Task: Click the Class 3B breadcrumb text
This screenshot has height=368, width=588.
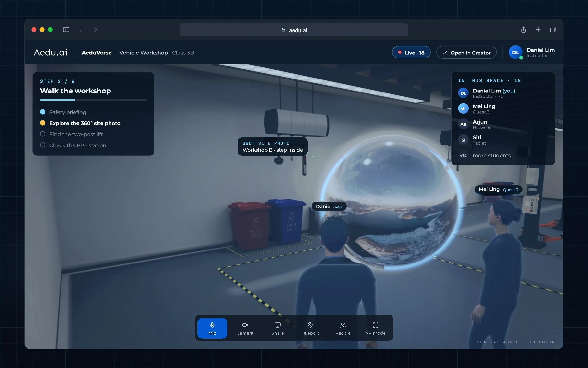Action: point(183,53)
